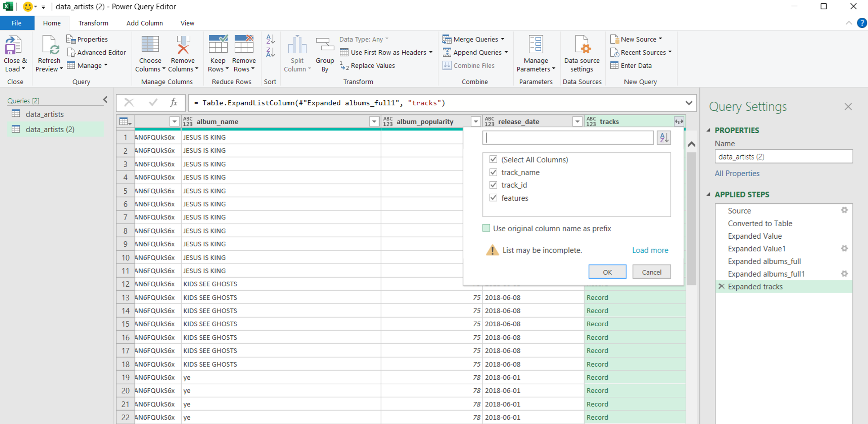Click the Refresh Preview icon

coord(50,46)
